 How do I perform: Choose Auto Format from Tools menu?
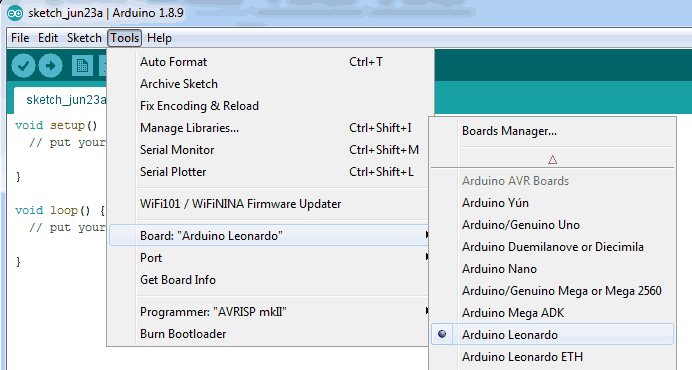coord(269,62)
